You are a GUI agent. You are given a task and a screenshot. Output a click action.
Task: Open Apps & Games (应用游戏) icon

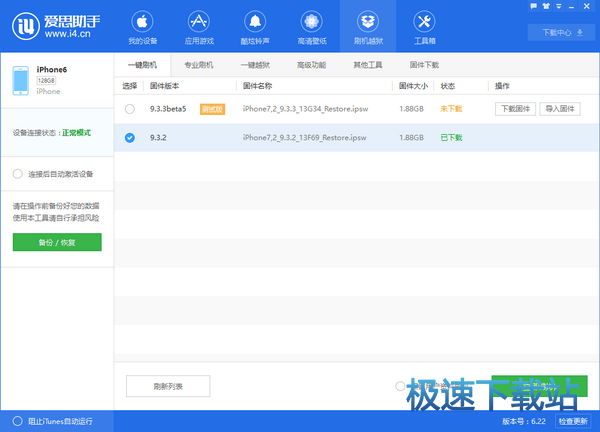(x=199, y=21)
